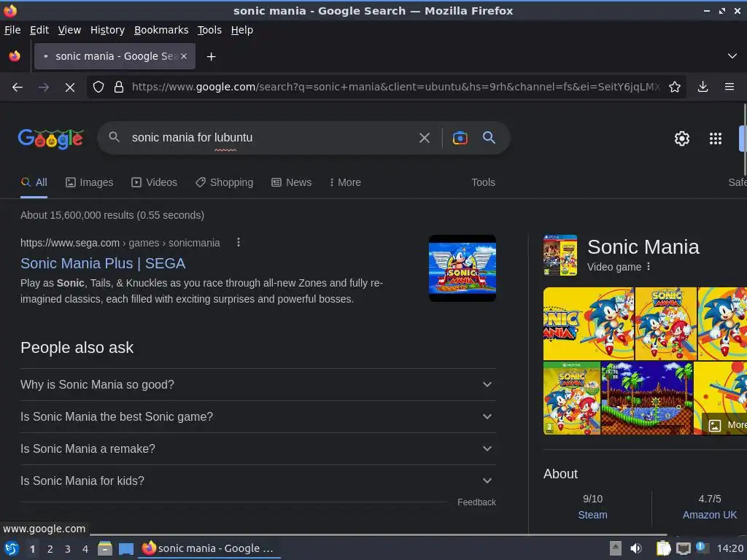Open the Bookmarks menu
This screenshot has width=747, height=560.
161,30
